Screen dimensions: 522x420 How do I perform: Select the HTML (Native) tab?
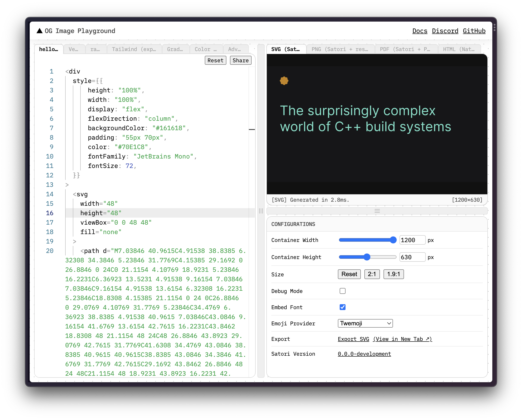click(459, 49)
